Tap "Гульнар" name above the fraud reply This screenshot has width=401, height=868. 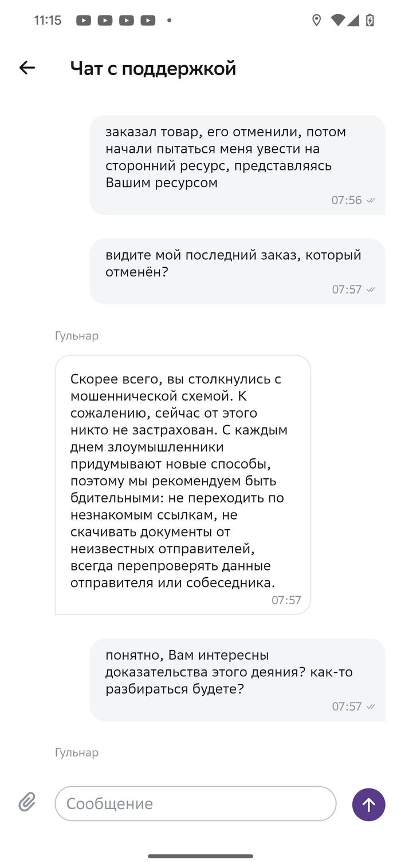click(77, 336)
